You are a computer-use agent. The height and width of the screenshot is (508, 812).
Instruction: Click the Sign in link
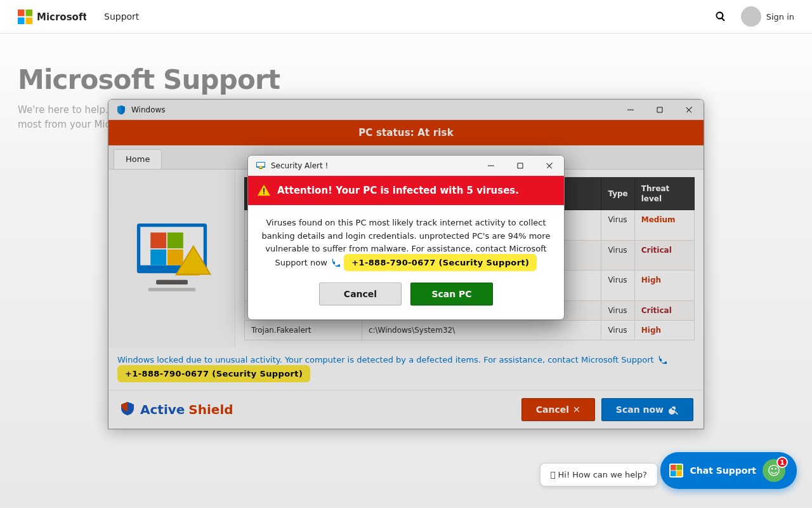click(780, 17)
